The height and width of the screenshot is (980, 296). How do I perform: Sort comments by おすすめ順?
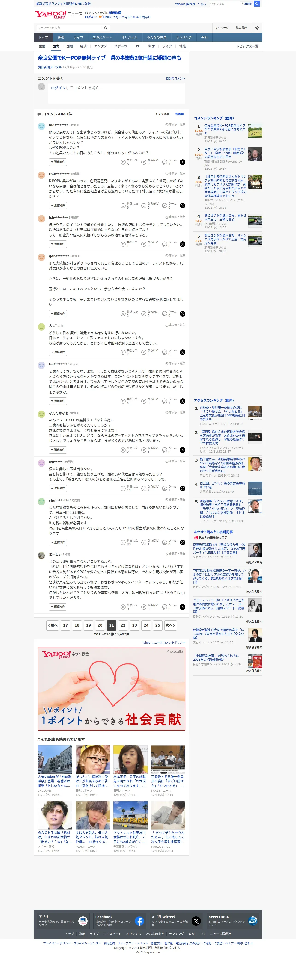tap(163, 114)
